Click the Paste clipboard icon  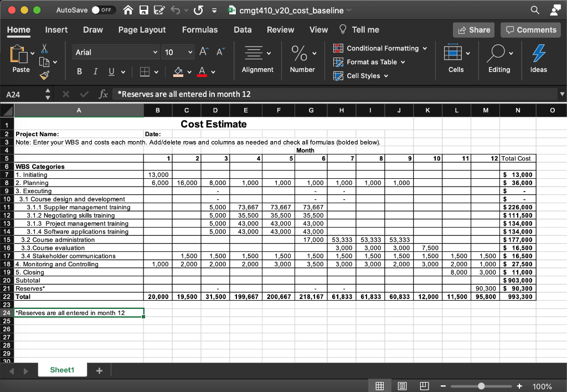pos(18,54)
